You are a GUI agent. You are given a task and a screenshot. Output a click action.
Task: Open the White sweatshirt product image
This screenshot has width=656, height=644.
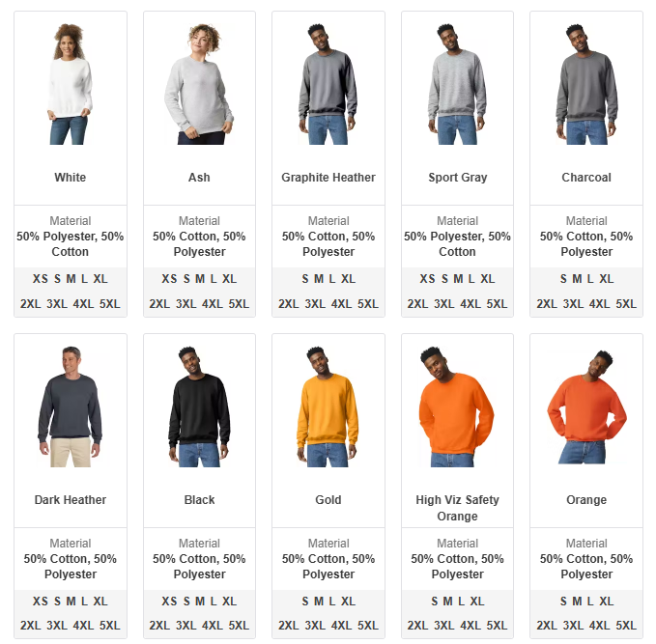point(70,84)
